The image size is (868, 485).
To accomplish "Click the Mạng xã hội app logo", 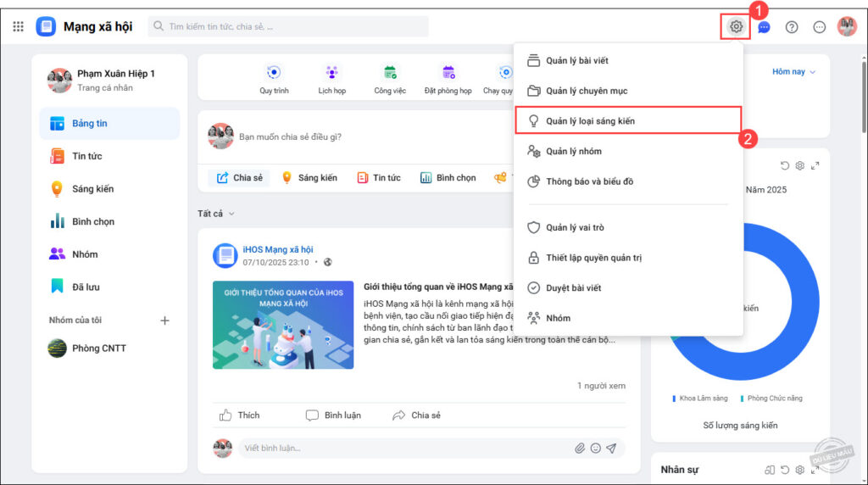I will coord(46,26).
